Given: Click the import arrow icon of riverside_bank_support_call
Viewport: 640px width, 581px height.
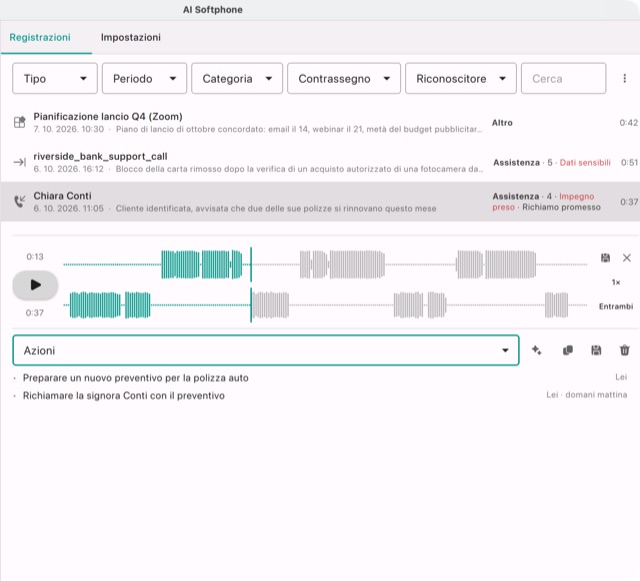Looking at the screenshot, I should [20, 162].
